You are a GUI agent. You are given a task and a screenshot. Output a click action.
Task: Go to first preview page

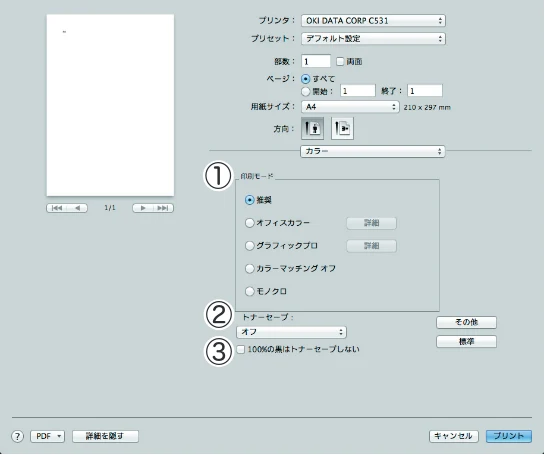point(57,208)
